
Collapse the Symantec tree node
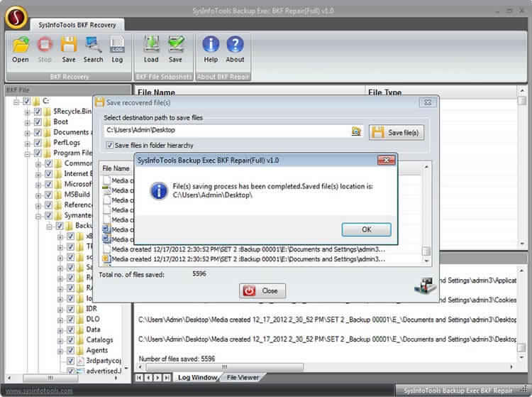(x=38, y=216)
